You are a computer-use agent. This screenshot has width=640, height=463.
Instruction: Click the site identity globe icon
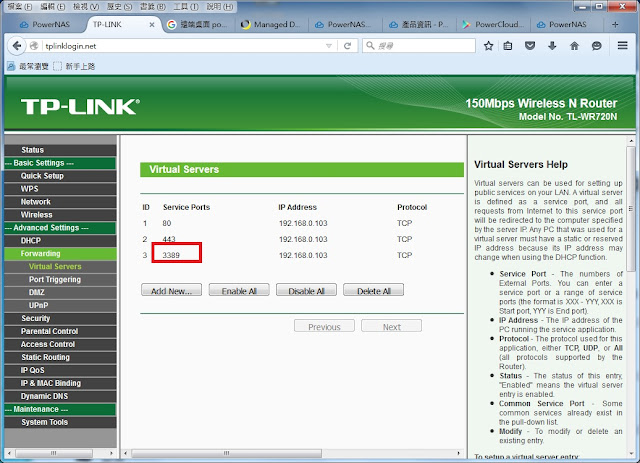point(34,46)
